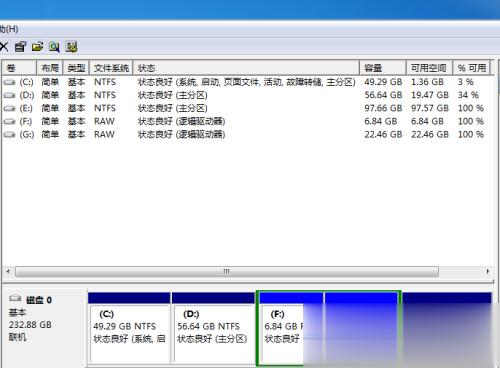Click the yellow Open folder toolbar icon
500x368 pixels.
(38, 47)
